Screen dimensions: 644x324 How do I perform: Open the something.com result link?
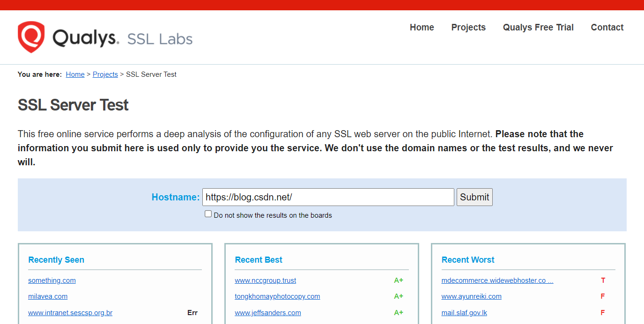(x=52, y=280)
